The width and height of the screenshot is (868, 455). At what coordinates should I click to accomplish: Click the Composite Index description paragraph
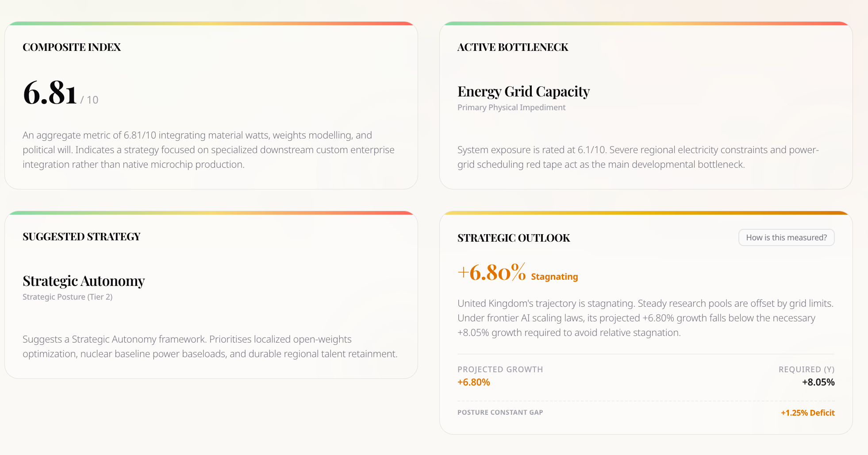tap(208, 150)
